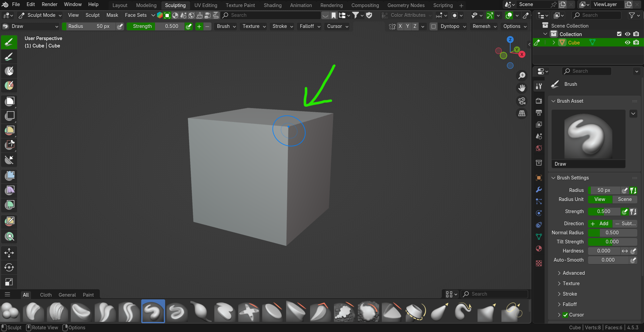Viewport: 644px width, 332px height.
Task: Open the Render properties tab
Action: point(539,101)
